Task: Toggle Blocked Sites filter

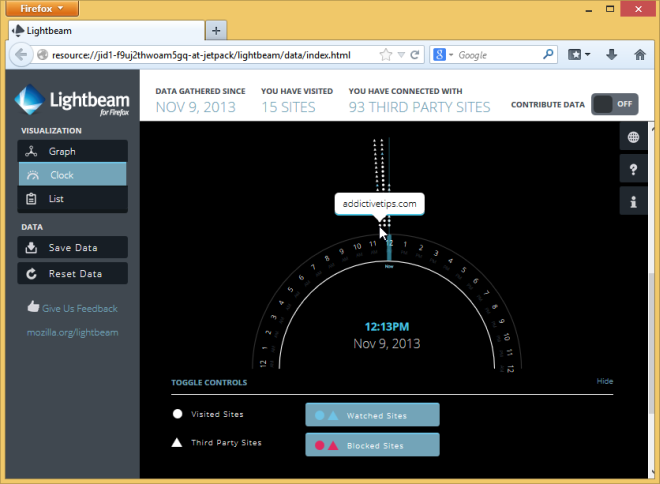Action: tap(372, 444)
